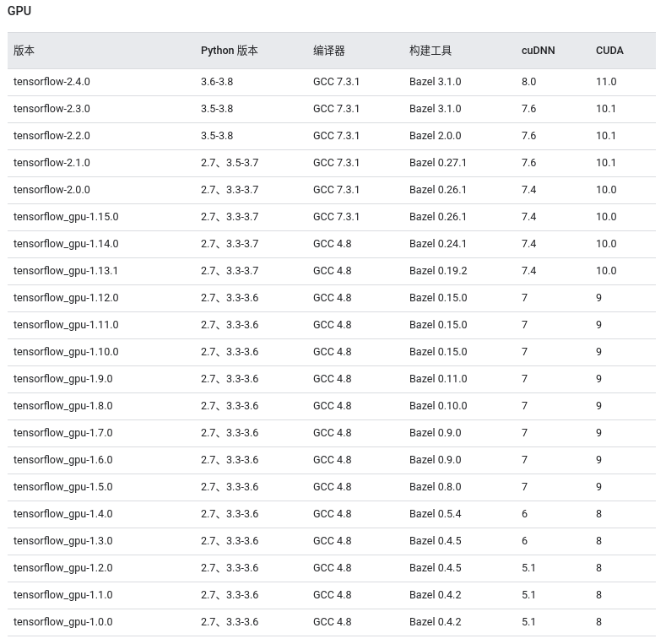
Task: Click Bazel 0.9.0 in tensorflow_gpu-1.7.0 row
Action: pyautogui.click(x=436, y=433)
